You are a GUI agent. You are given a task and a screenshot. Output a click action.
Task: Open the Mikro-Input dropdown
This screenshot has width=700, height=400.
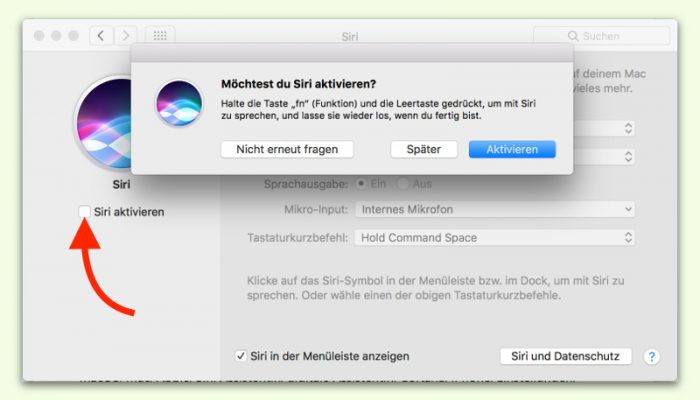coord(495,209)
